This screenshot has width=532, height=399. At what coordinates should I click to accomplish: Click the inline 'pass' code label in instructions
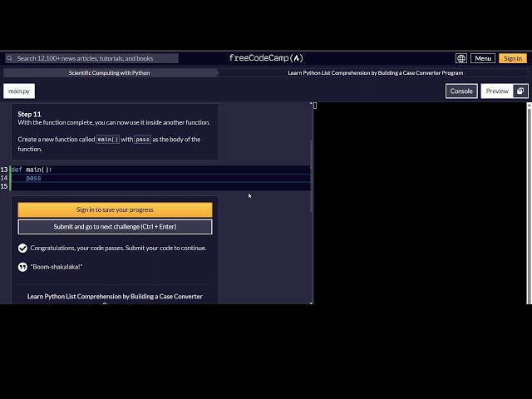[x=142, y=140]
